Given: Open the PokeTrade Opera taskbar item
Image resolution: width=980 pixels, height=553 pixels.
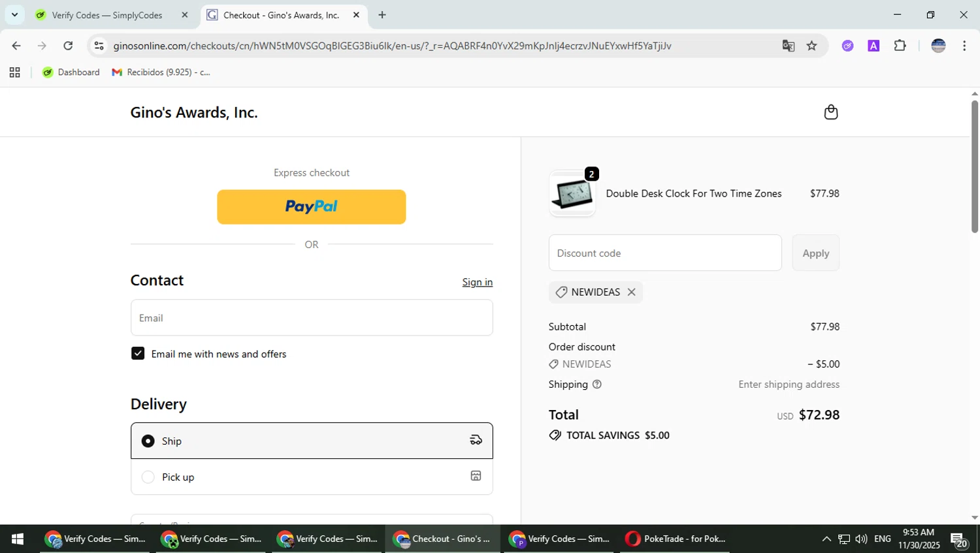Looking at the screenshot, I should [x=675, y=539].
